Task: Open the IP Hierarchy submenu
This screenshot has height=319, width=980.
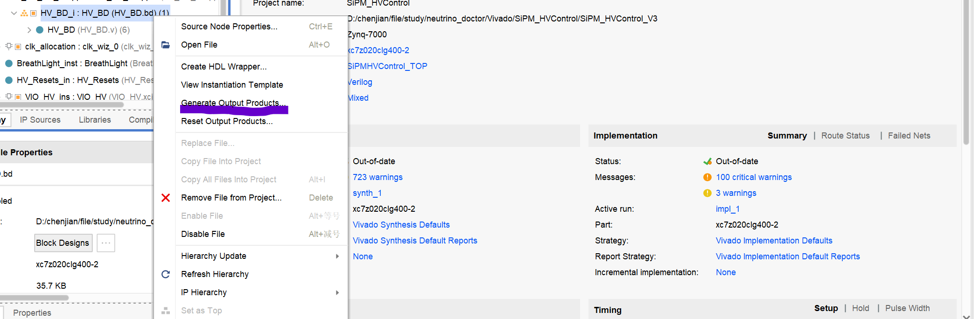Action: (261, 292)
